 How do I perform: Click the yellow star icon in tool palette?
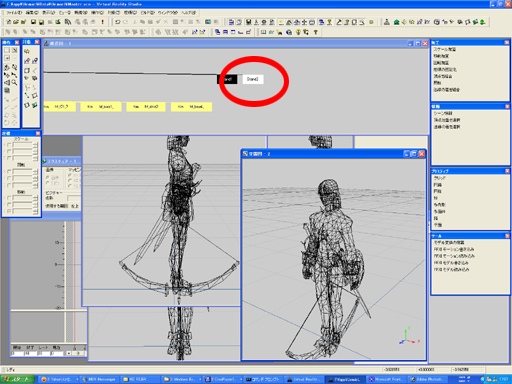click(x=27, y=51)
